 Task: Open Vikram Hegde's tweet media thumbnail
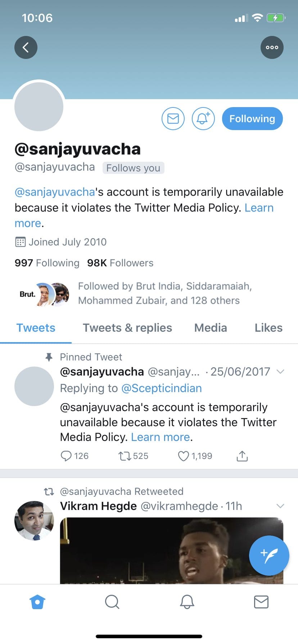tap(171, 550)
